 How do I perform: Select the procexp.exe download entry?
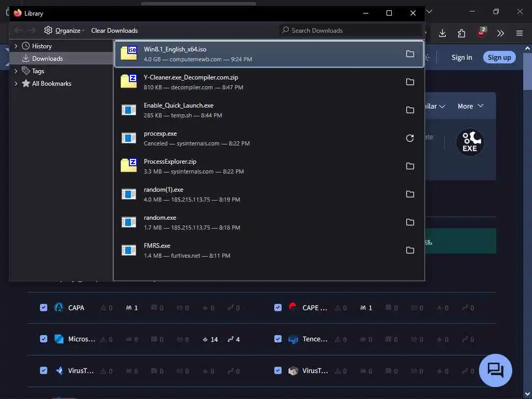(x=269, y=138)
